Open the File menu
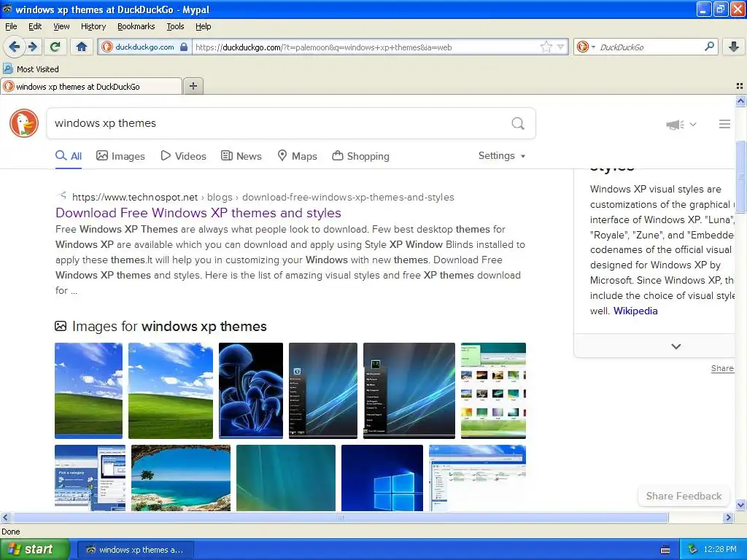 click(x=11, y=27)
